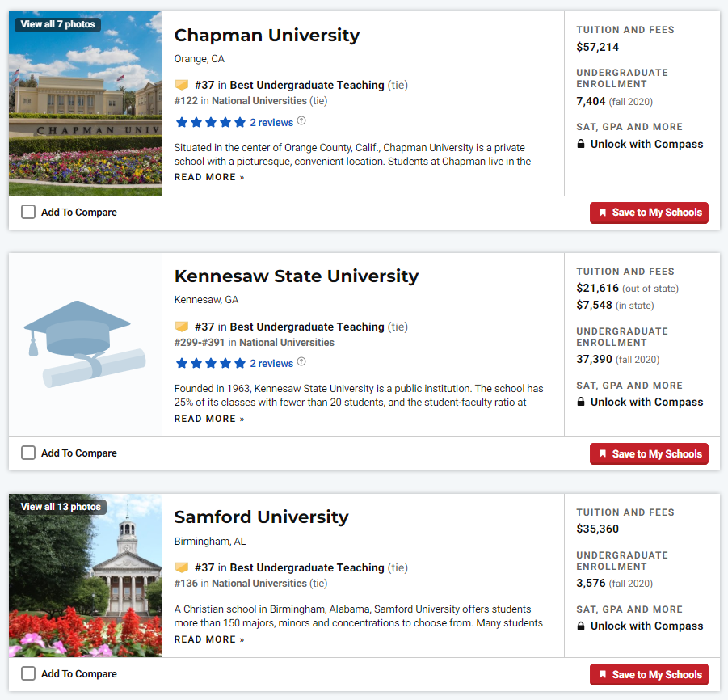This screenshot has width=728, height=700.
Task: Click lock icon in Chapman's Unlock with Compass
Action: coord(581,145)
